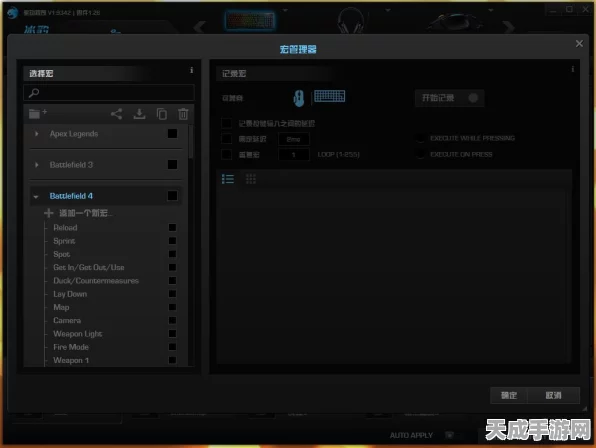596x448 pixels.
Task: Click the import/download macro icon
Action: click(x=139, y=114)
